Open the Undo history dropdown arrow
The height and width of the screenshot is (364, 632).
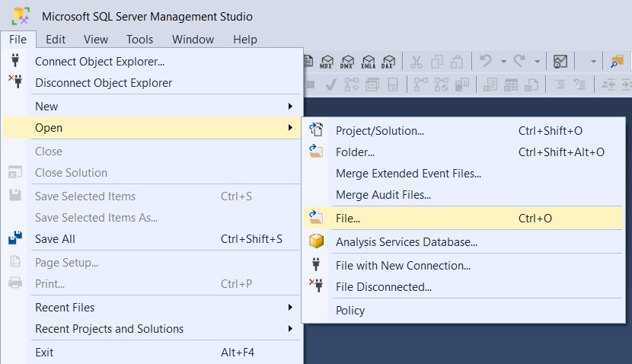coord(503,62)
